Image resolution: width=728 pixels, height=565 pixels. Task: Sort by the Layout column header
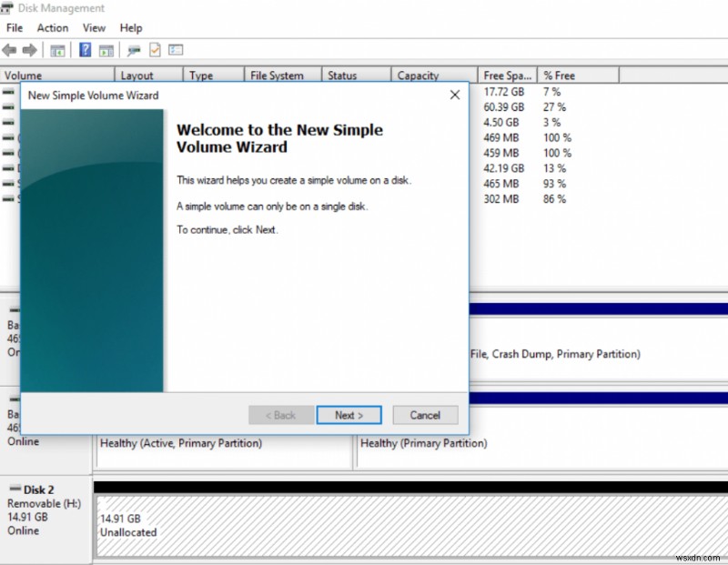pos(148,76)
